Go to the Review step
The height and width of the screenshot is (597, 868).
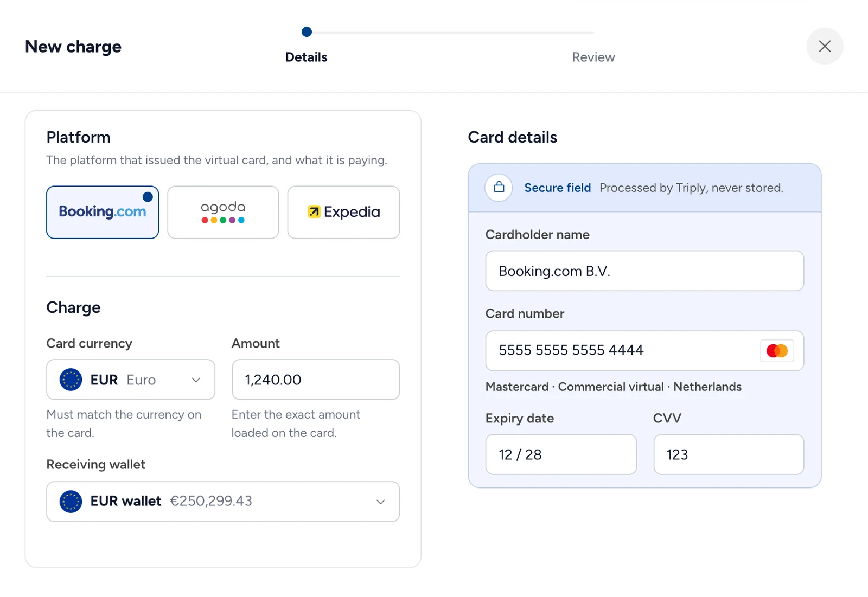coord(593,57)
